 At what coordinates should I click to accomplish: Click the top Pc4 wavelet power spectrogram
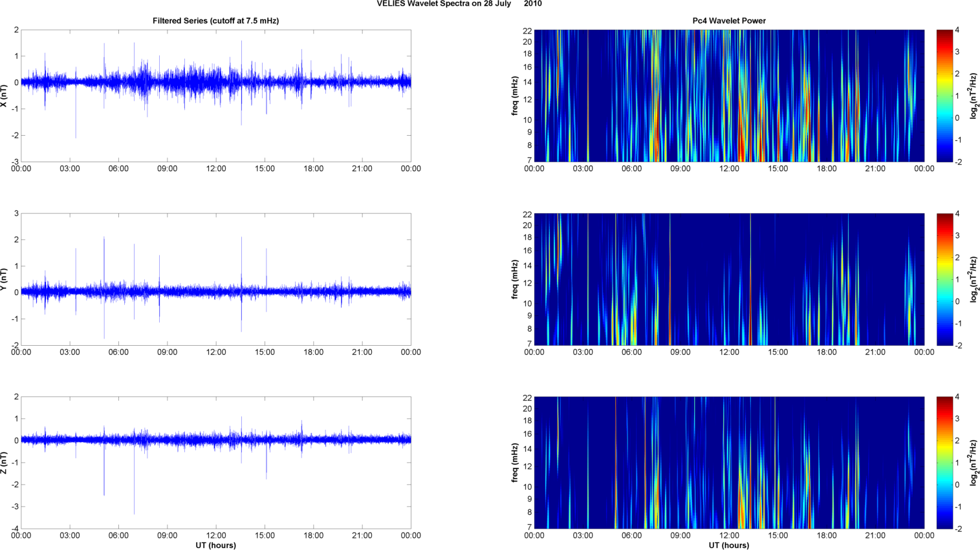(x=728, y=96)
